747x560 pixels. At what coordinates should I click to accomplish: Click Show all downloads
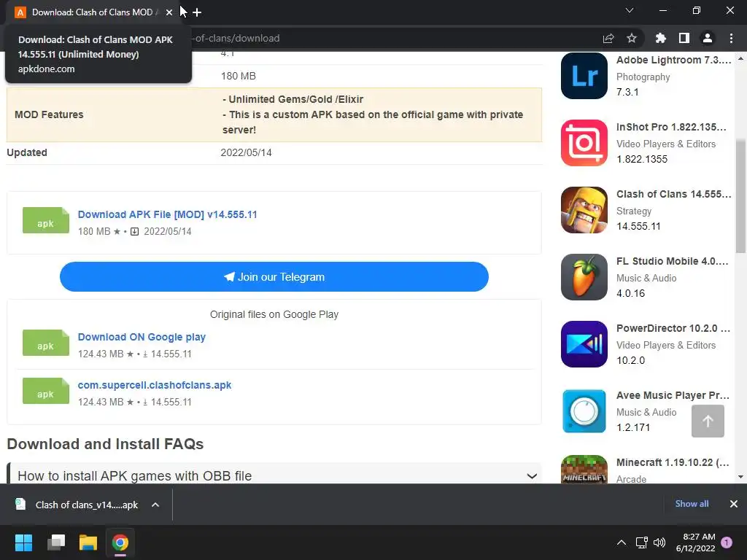click(x=692, y=504)
